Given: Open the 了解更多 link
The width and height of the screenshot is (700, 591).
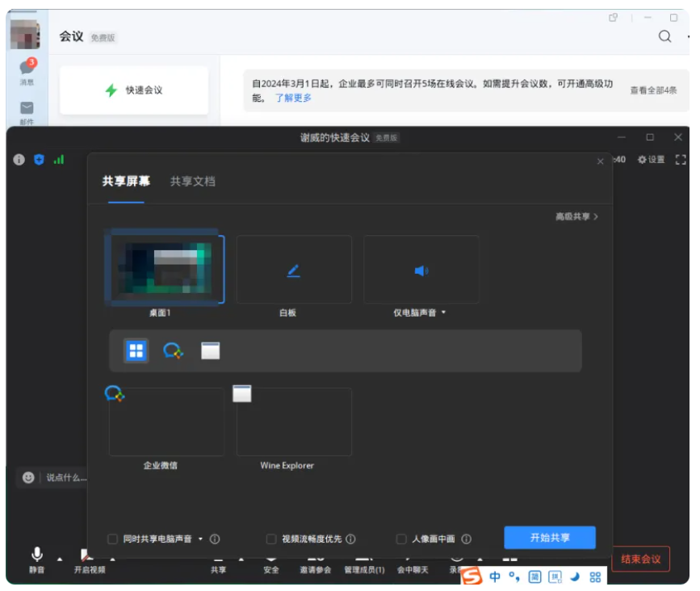Looking at the screenshot, I should (x=293, y=98).
